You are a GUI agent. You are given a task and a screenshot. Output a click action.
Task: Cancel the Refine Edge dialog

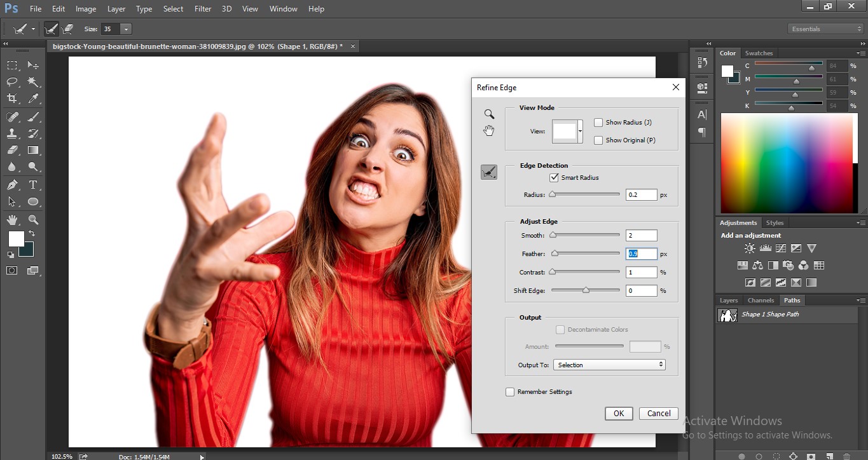[658, 413]
